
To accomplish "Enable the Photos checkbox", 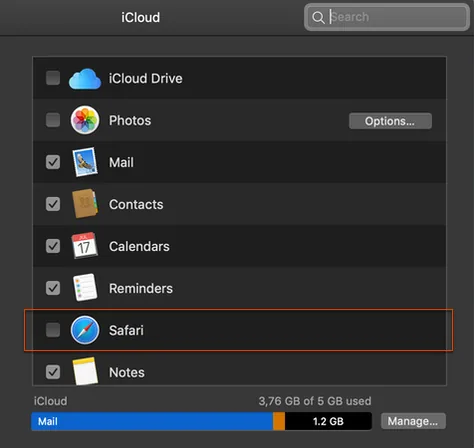I will (53, 120).
